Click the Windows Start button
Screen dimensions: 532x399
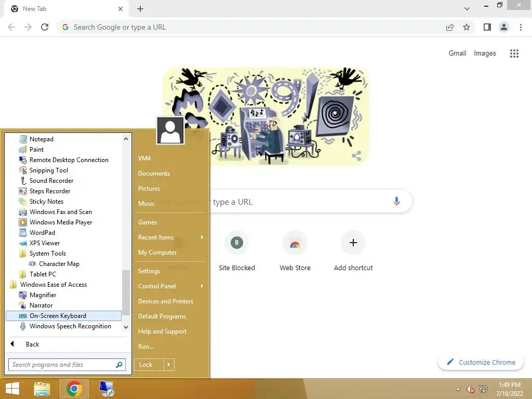(x=12, y=389)
